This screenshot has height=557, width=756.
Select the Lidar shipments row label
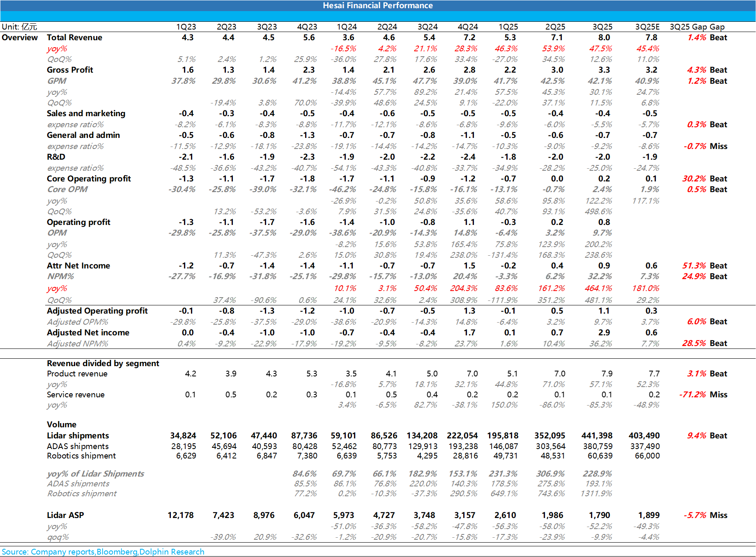[78, 436]
